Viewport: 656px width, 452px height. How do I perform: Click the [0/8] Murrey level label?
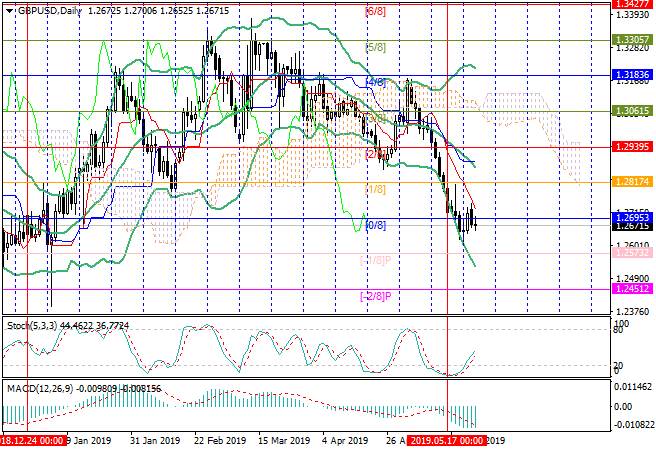(x=376, y=225)
